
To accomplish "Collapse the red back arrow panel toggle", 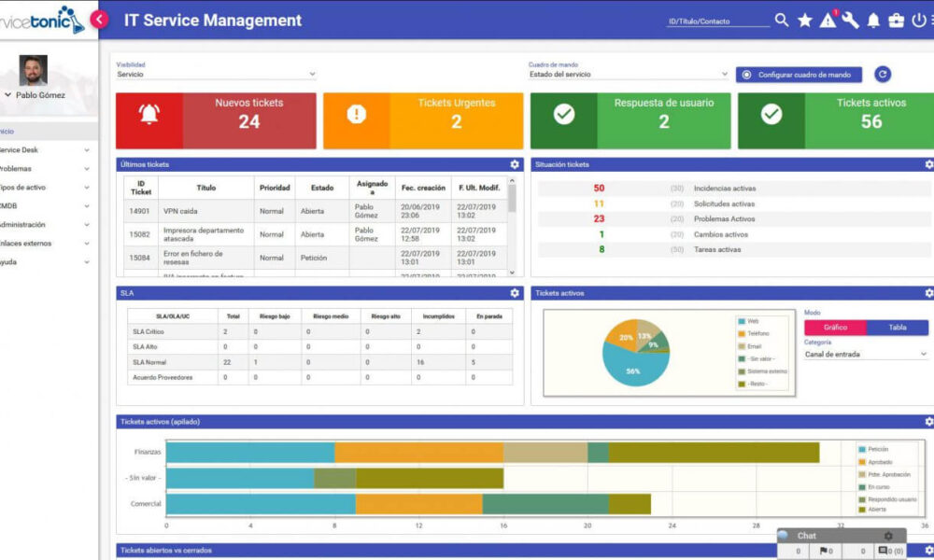I will pyautogui.click(x=98, y=18).
